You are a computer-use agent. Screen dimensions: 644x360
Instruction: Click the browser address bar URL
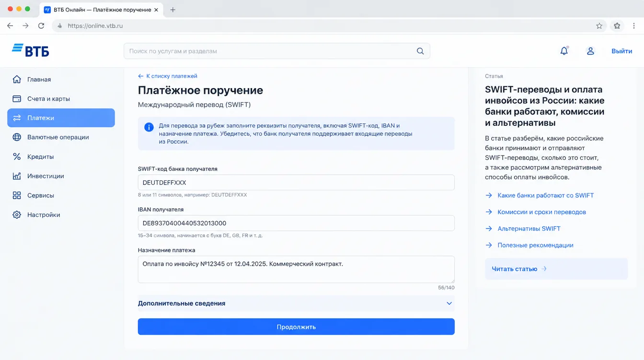coord(95,26)
